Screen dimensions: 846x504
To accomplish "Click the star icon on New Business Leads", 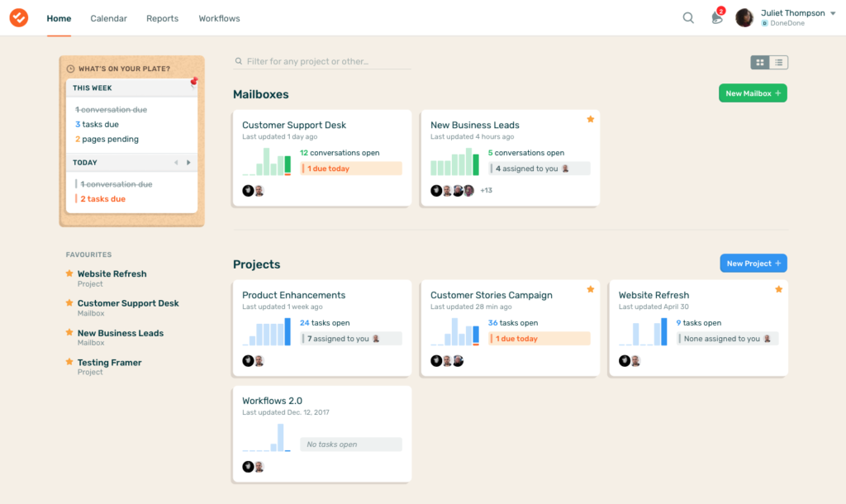I will pos(590,119).
